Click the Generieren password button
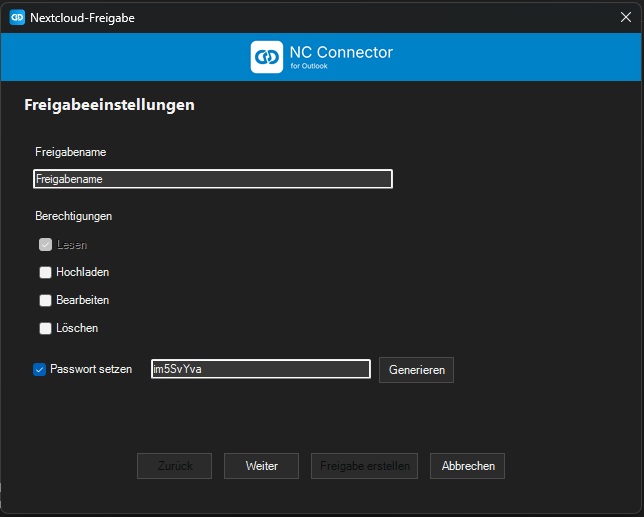This screenshot has height=517, width=644. point(416,370)
